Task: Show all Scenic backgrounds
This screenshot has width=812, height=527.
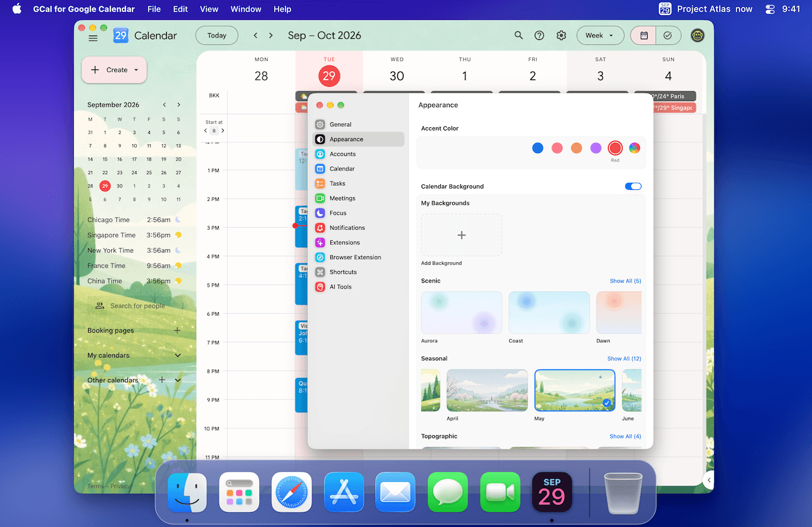Action: 625,281
